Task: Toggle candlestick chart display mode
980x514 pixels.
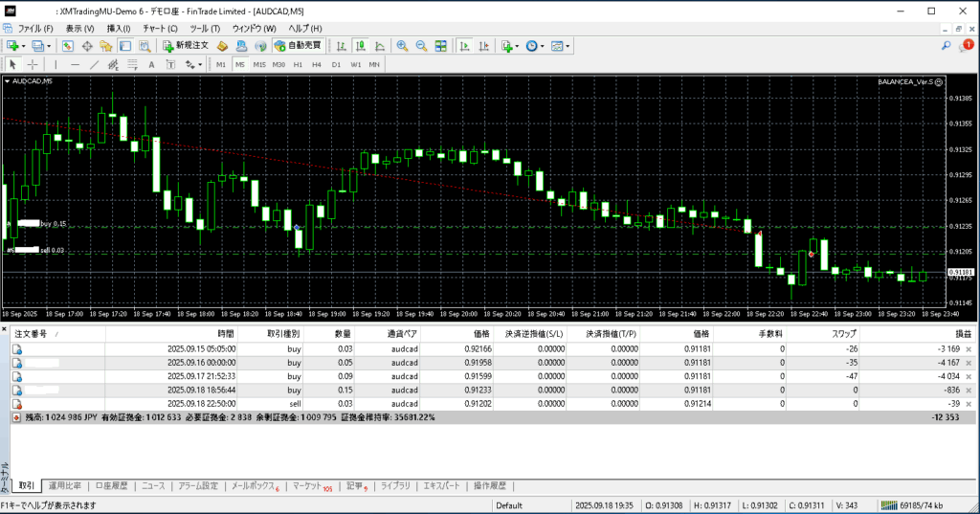Action: pyautogui.click(x=361, y=46)
